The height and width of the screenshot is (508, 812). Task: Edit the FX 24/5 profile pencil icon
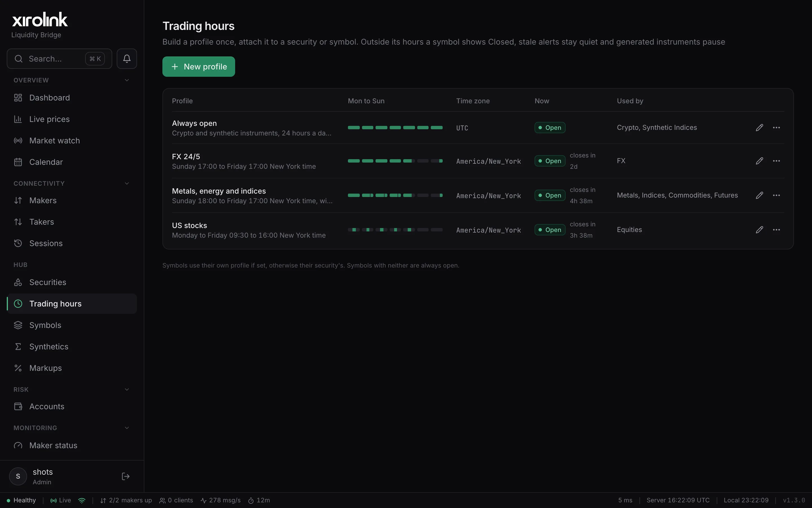tap(759, 161)
